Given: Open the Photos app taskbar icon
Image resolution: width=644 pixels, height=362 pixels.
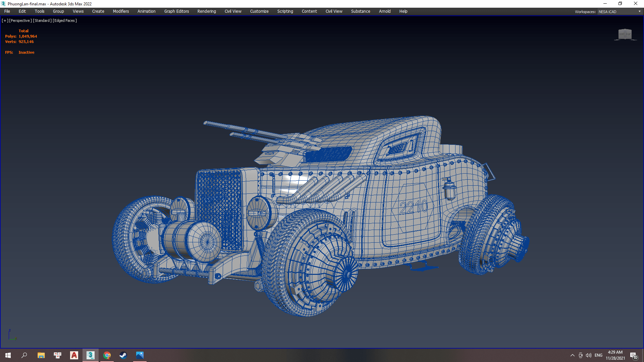Looking at the screenshot, I should [140, 355].
